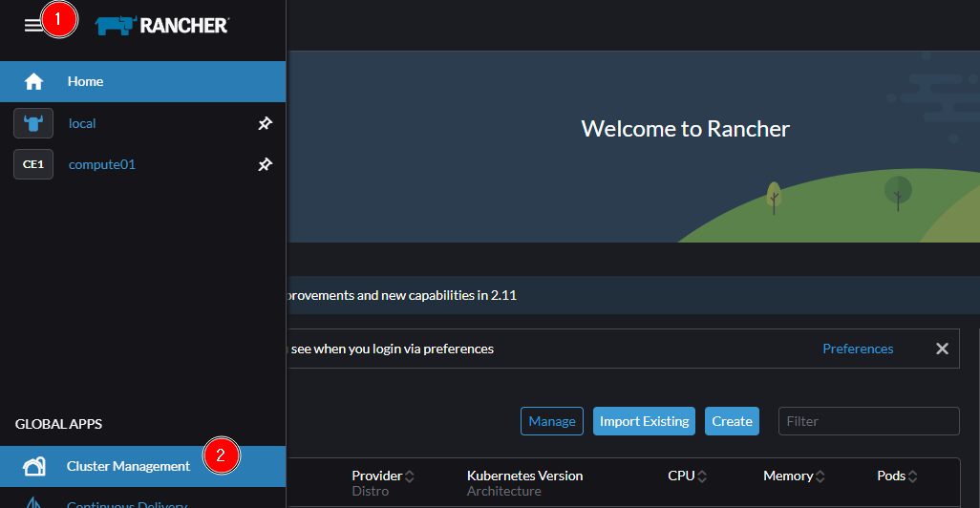Click the Welcome to Rancher heading

[685, 129]
